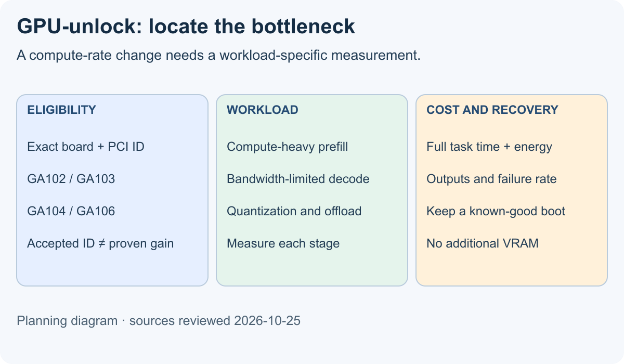Click 'No additional VRAM' text
The height and width of the screenshot is (364, 624).
pyautogui.click(x=483, y=243)
